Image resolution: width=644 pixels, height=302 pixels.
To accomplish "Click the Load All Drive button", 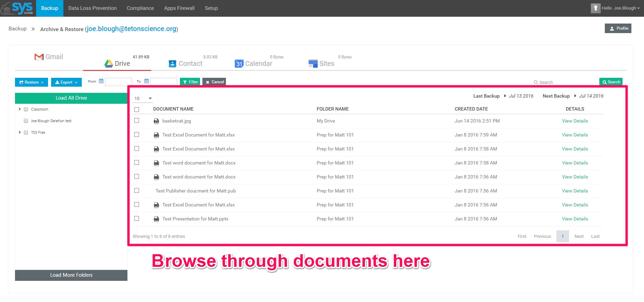I will pos(71,98).
